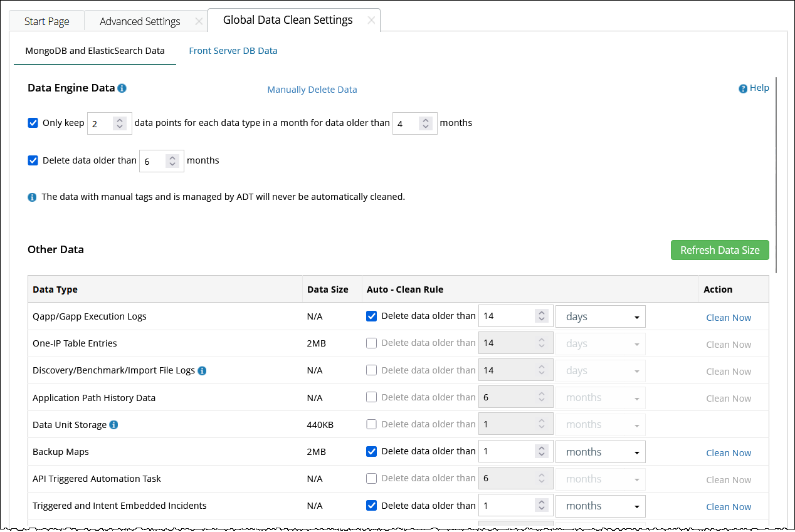Increase the 'Only keep' data points stepper

click(x=120, y=120)
